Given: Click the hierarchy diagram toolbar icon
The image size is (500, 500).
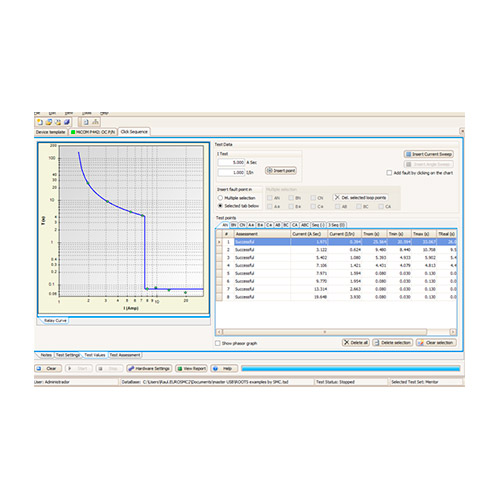Looking at the screenshot, I should click(x=95, y=122).
